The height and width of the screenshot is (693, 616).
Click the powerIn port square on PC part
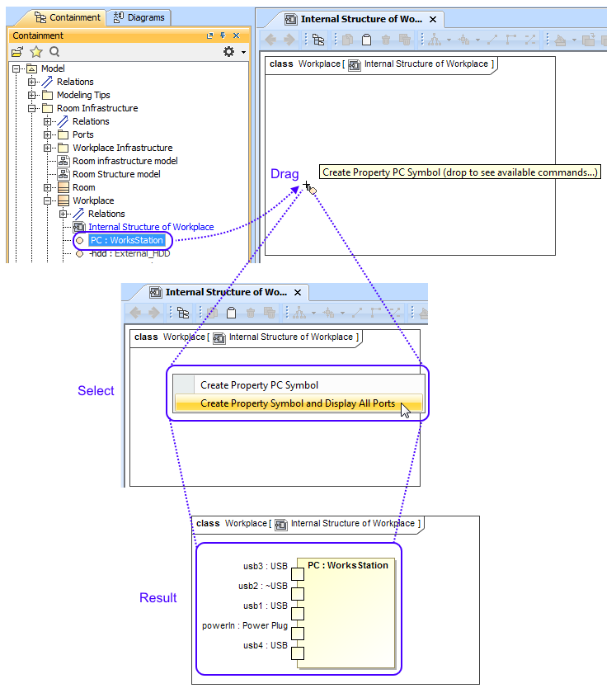coord(298,634)
